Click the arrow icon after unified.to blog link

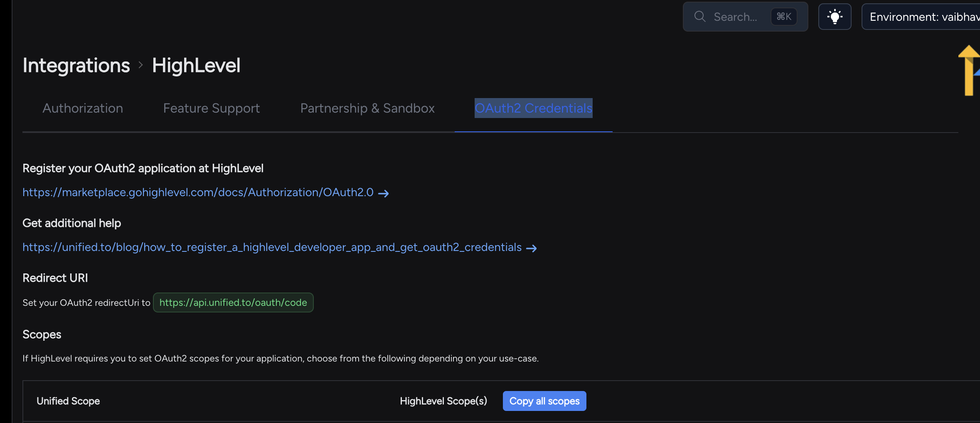(531, 248)
